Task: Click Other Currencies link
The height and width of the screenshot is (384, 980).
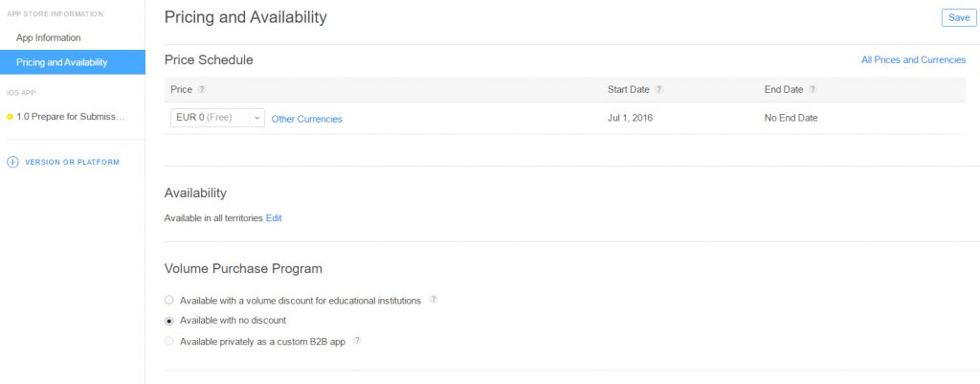Action: click(x=306, y=119)
